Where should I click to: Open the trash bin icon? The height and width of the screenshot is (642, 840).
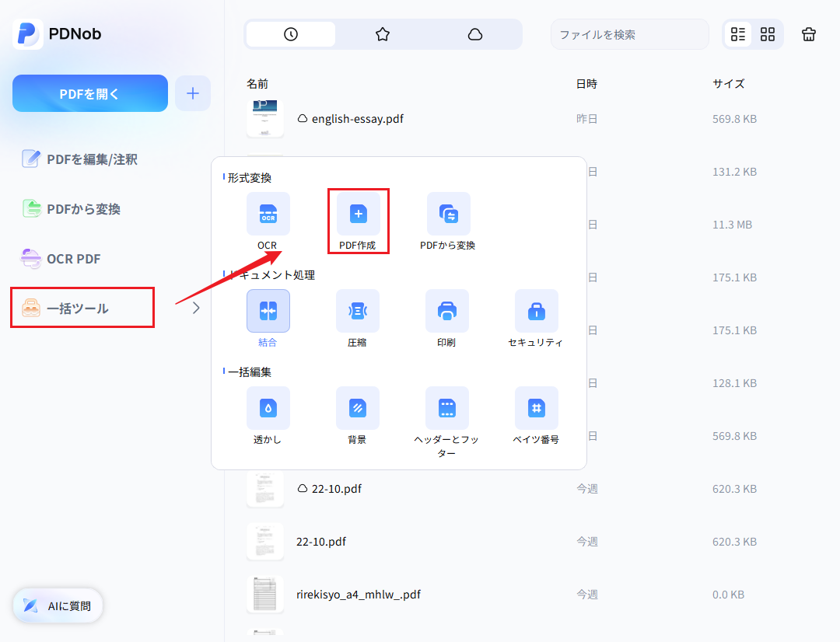[x=809, y=34]
